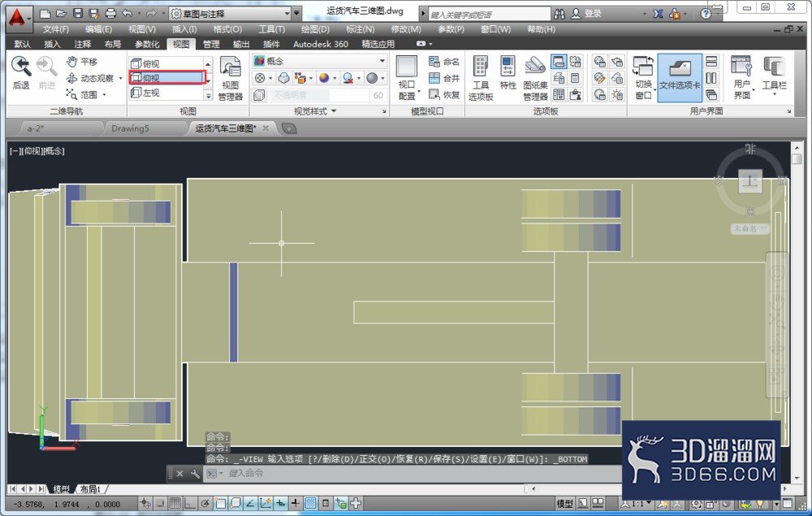Click the 上 face on ViewCube

click(749, 181)
